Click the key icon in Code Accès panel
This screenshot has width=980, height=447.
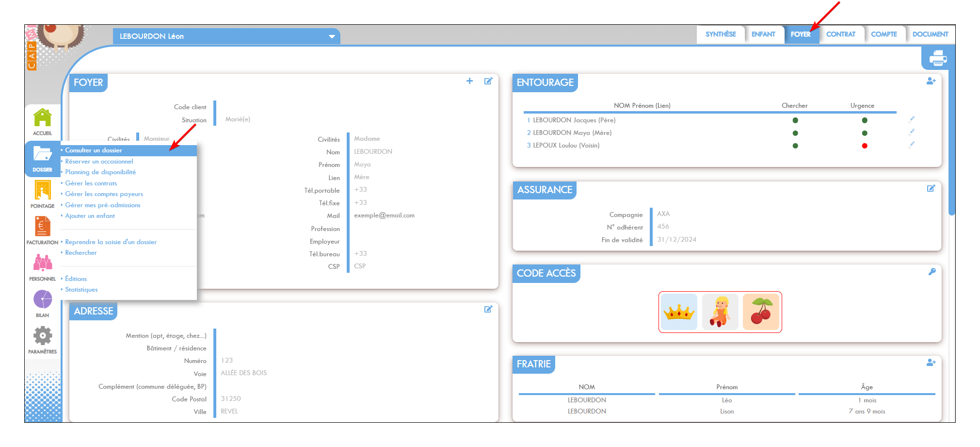932,272
